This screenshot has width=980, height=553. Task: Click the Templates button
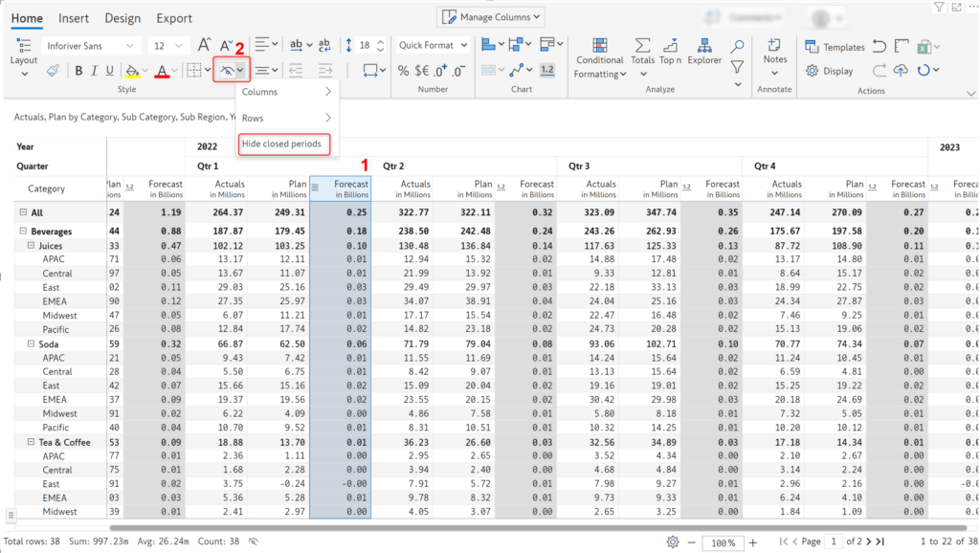835,46
